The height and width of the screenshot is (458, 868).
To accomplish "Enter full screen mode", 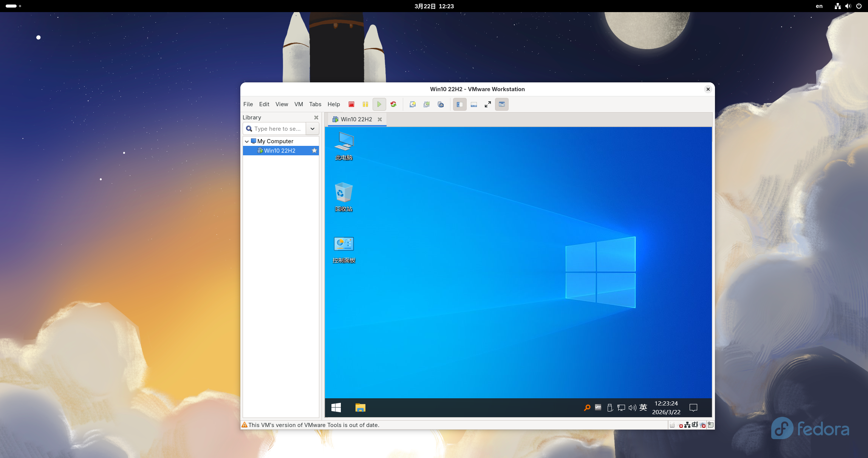I will [x=488, y=104].
